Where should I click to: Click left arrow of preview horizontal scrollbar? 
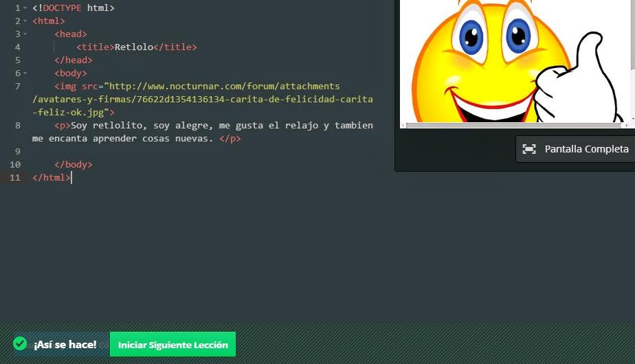(x=403, y=126)
